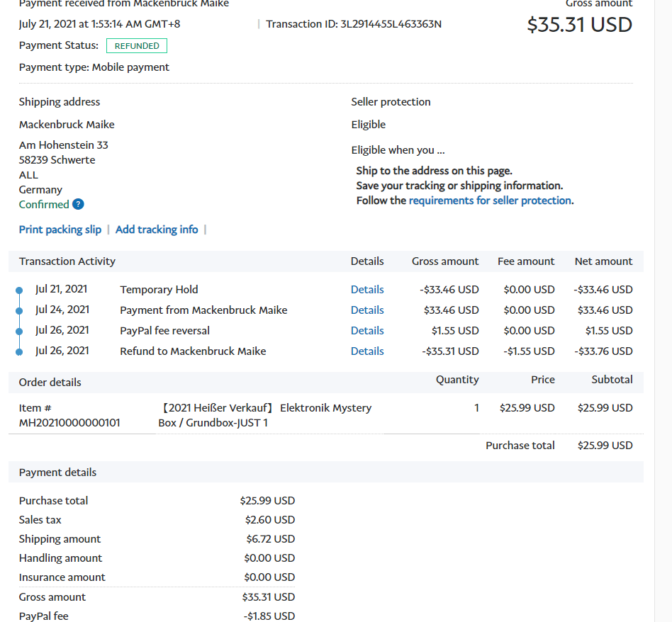Click the $35.31 USD gross amount at top

pos(579,25)
